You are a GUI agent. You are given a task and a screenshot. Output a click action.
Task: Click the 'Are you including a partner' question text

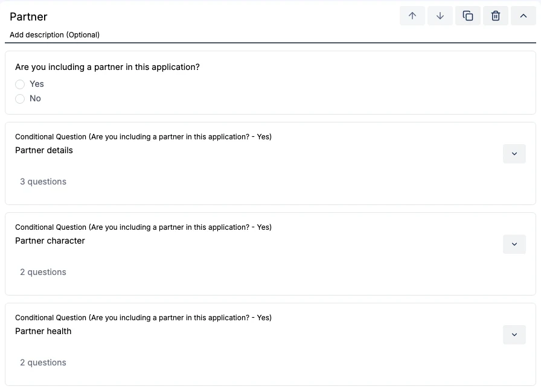click(107, 67)
